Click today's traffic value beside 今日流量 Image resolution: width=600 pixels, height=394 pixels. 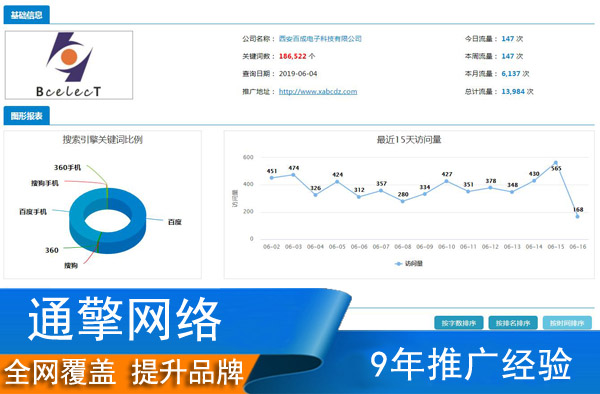(x=507, y=39)
